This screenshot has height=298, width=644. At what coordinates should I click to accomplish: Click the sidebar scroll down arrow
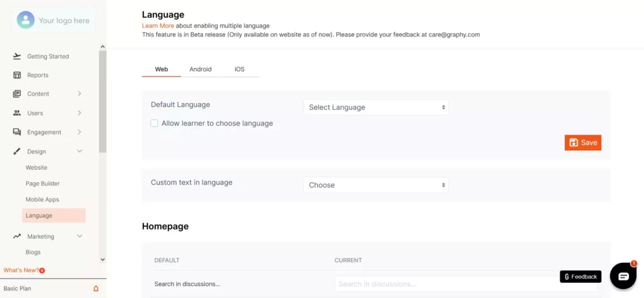(x=103, y=260)
